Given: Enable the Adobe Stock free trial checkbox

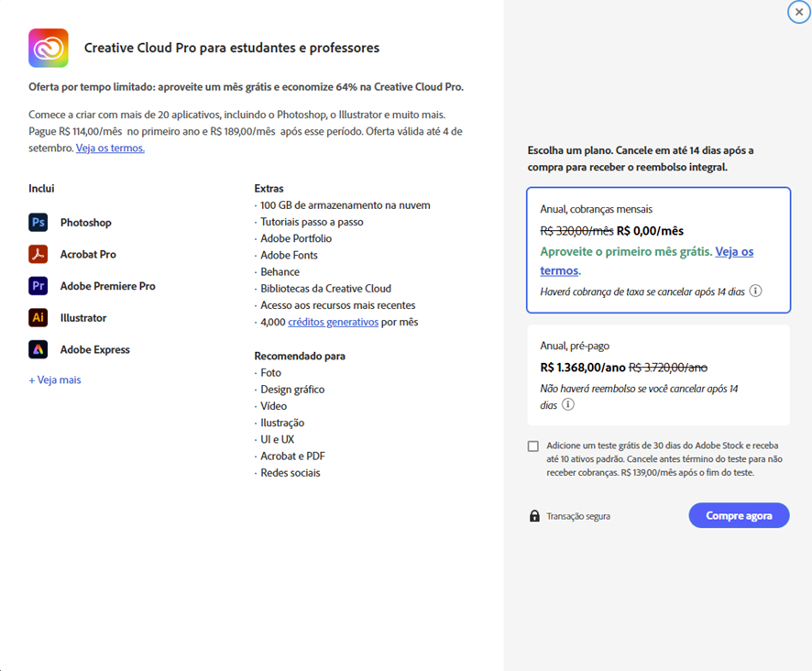Looking at the screenshot, I should 533,446.
